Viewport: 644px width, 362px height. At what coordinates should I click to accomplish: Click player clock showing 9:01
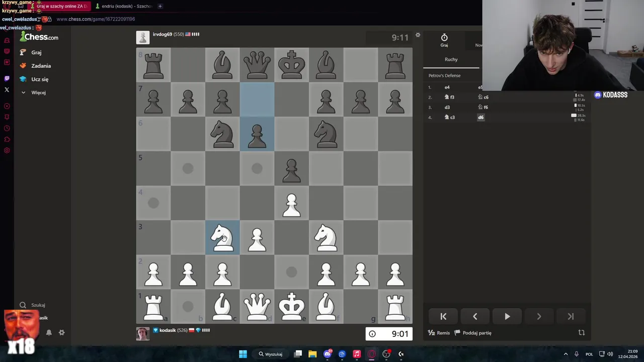(x=389, y=334)
